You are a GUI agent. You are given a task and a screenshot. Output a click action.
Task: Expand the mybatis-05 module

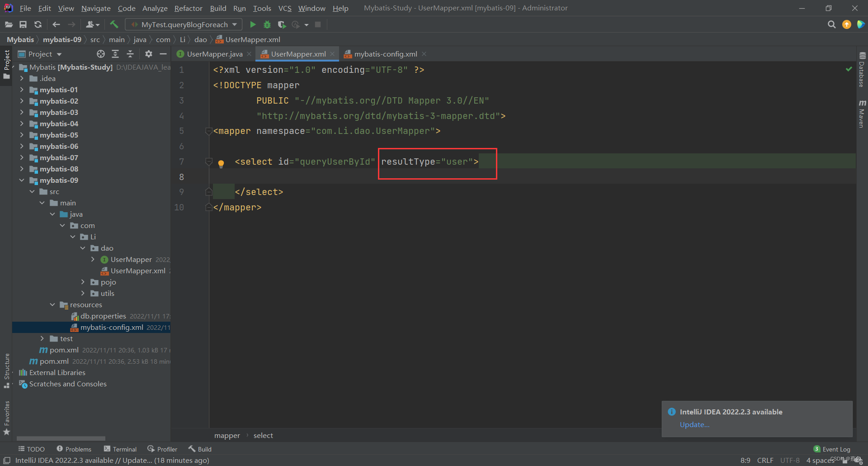click(x=22, y=135)
